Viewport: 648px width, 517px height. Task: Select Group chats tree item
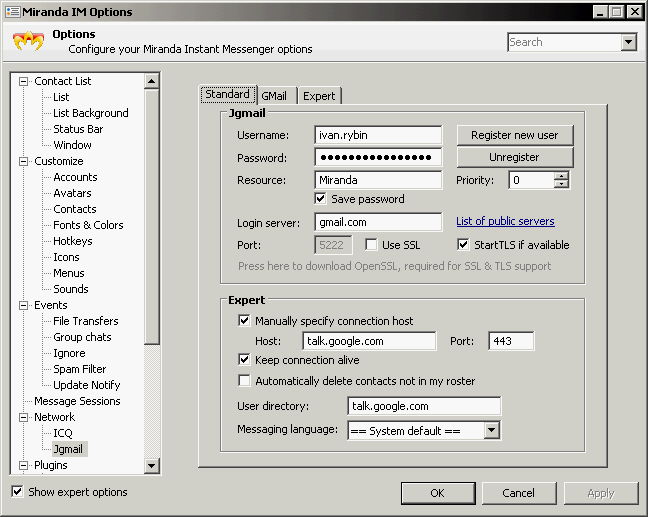pos(82,337)
